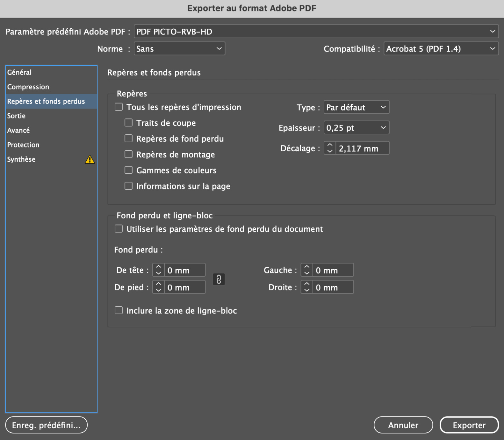Screen dimensions: 504x440
Task: Click the Décalage stepper arrows
Action: pyautogui.click(x=330, y=148)
